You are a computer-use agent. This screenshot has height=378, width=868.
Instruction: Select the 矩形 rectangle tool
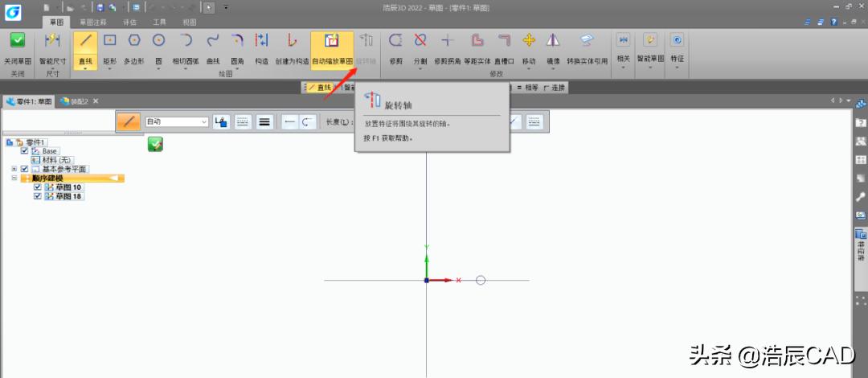tap(109, 49)
